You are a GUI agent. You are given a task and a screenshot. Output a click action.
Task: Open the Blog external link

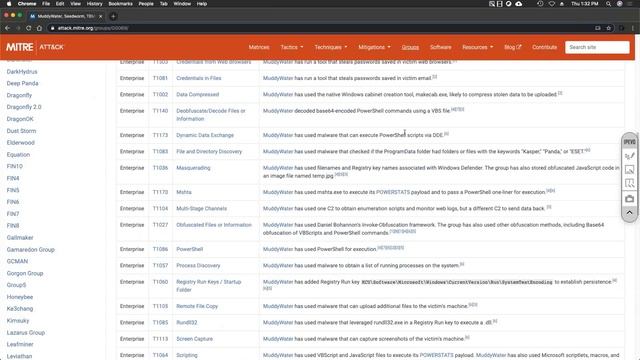tap(513, 47)
